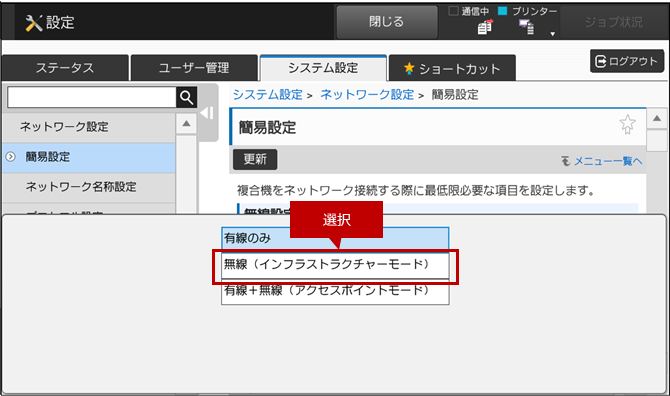Open the status dropdown arrow near プリンター
The width and height of the screenshot is (670, 396).
pos(552,34)
